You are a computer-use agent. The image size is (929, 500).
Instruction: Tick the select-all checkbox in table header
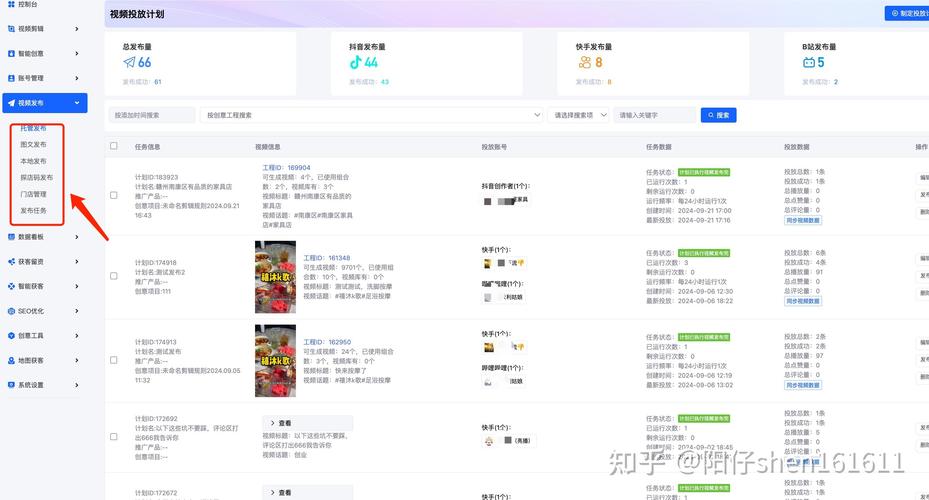click(x=114, y=146)
